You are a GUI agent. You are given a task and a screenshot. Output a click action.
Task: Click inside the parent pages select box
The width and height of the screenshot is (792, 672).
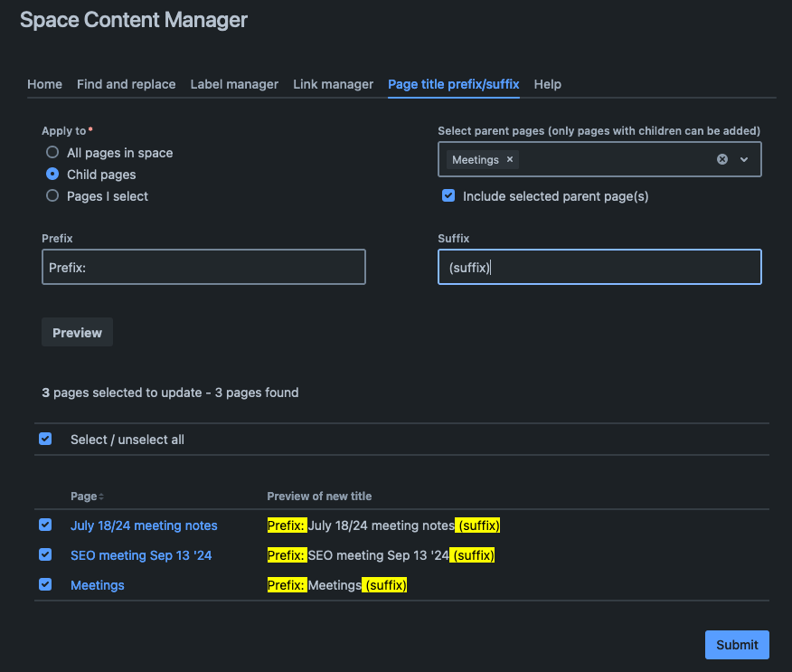(x=599, y=159)
